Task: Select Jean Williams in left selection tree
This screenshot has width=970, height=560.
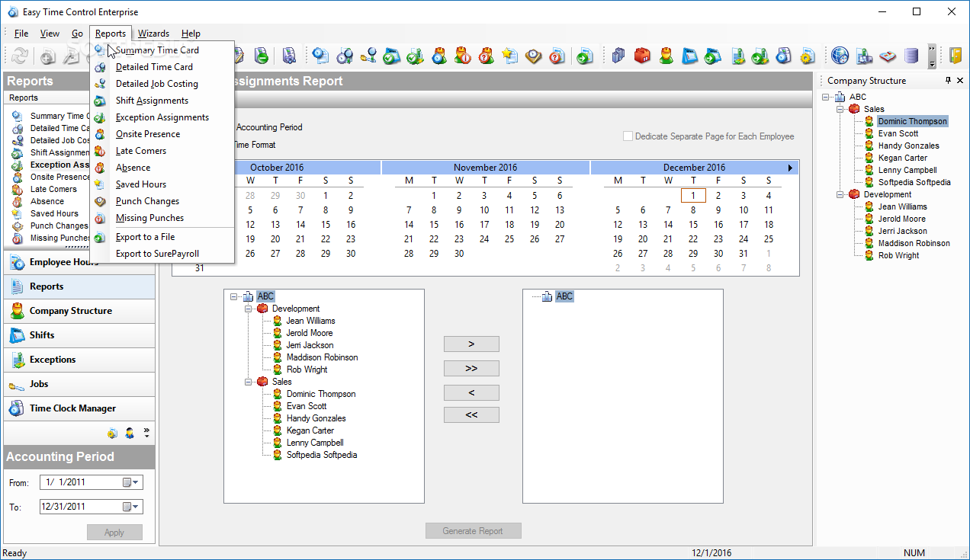Action: pos(310,321)
